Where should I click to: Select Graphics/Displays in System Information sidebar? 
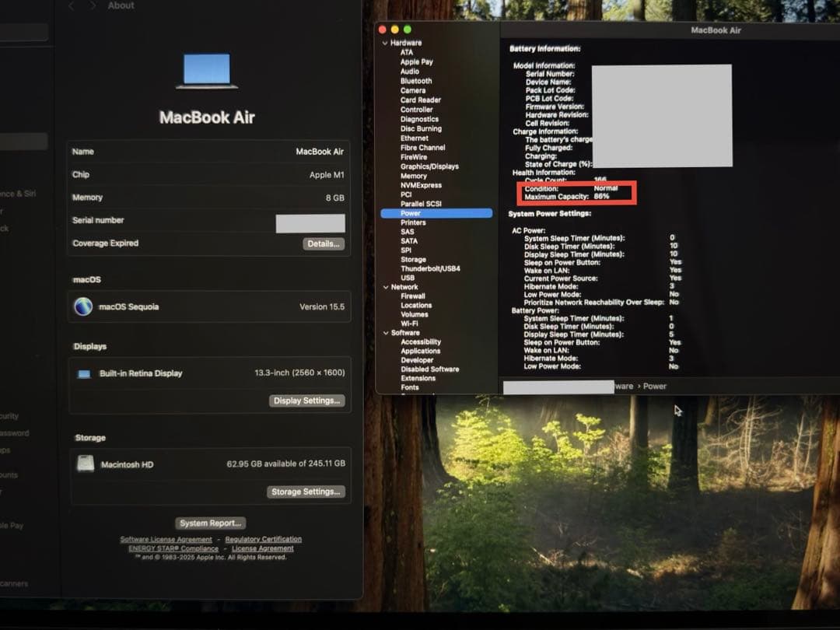[x=428, y=166]
